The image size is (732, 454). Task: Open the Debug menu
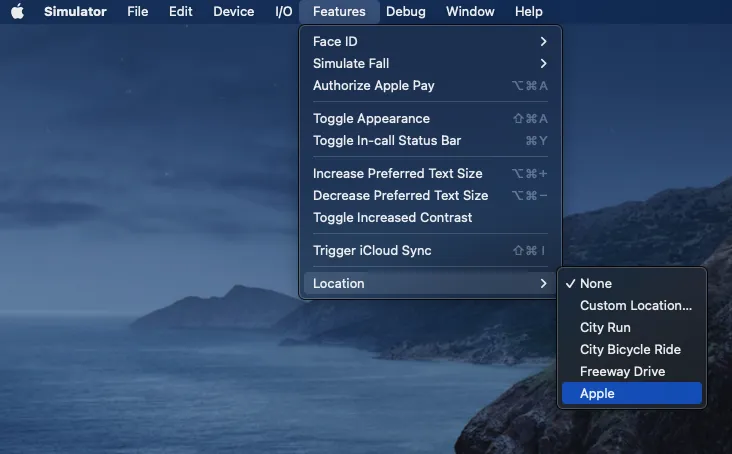click(406, 12)
